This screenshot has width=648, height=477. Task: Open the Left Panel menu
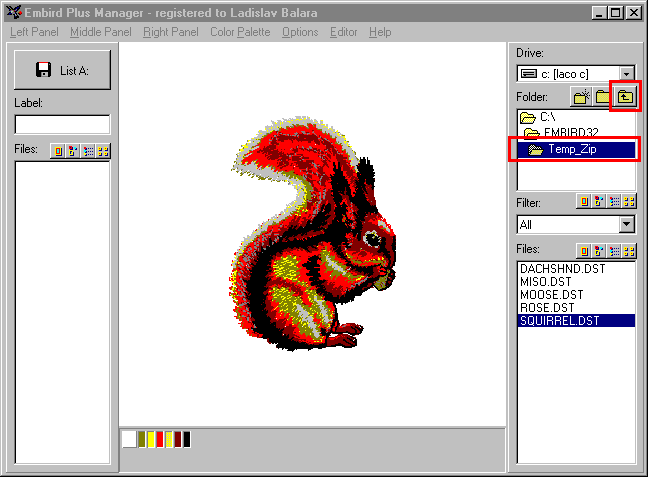(x=34, y=32)
